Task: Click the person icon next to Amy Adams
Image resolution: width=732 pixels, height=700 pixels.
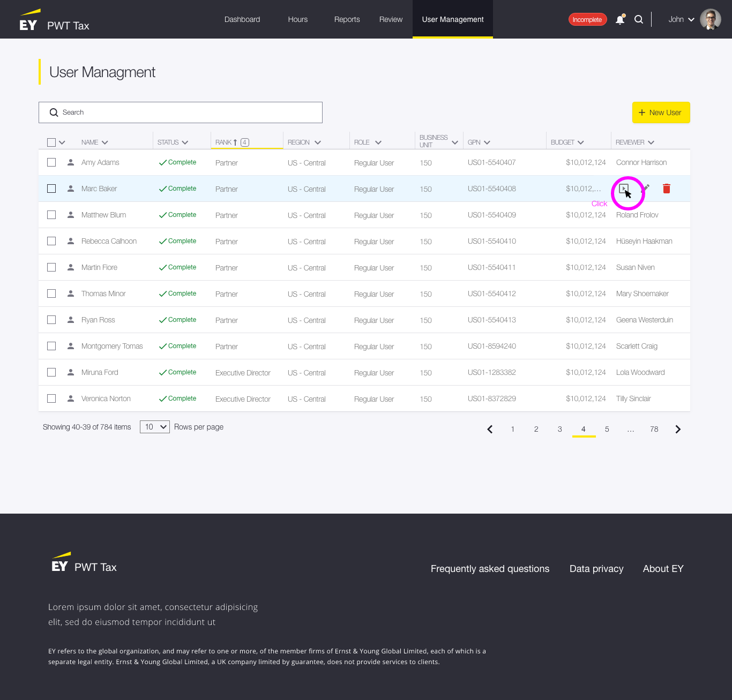Action: click(70, 162)
